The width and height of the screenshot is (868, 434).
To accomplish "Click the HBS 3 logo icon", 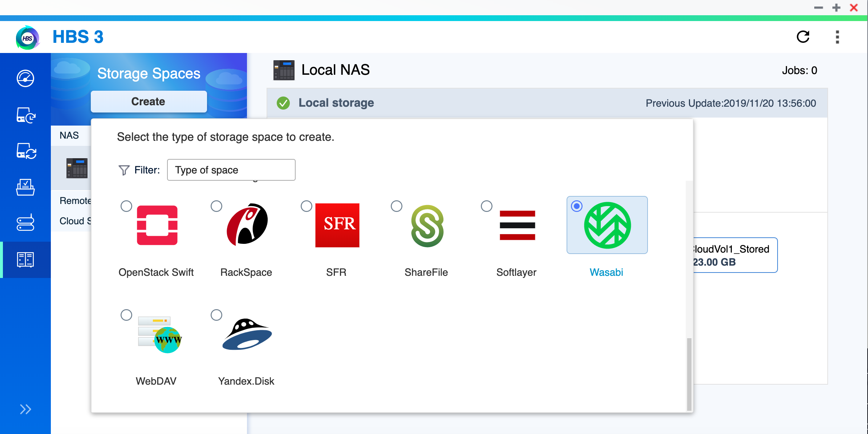I will coord(28,37).
